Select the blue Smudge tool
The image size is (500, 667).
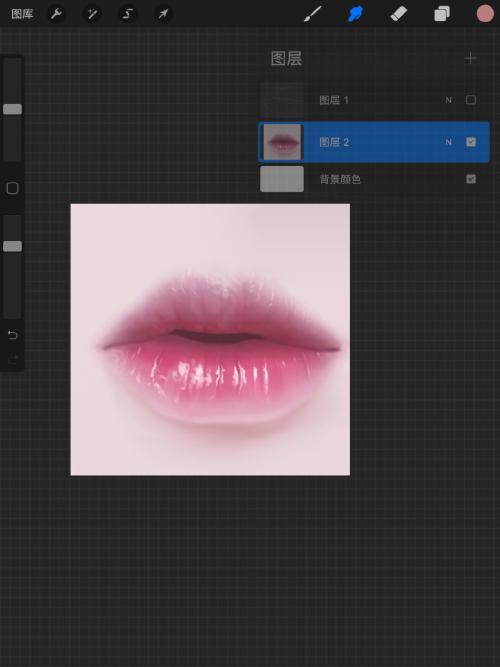[x=356, y=14]
